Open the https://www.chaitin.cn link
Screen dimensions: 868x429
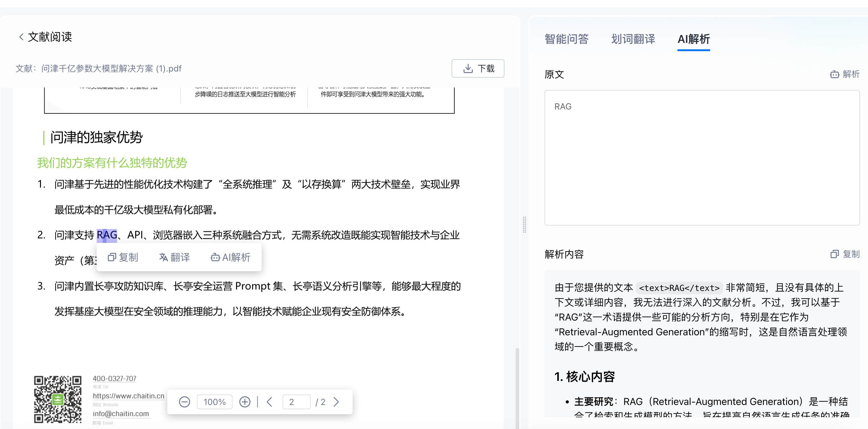click(128, 396)
